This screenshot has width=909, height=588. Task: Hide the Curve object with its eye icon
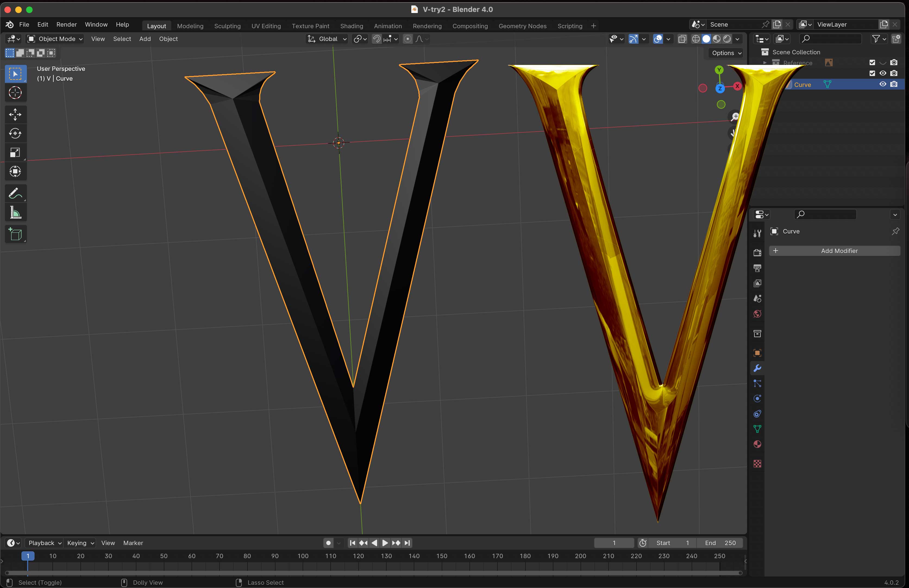point(883,84)
